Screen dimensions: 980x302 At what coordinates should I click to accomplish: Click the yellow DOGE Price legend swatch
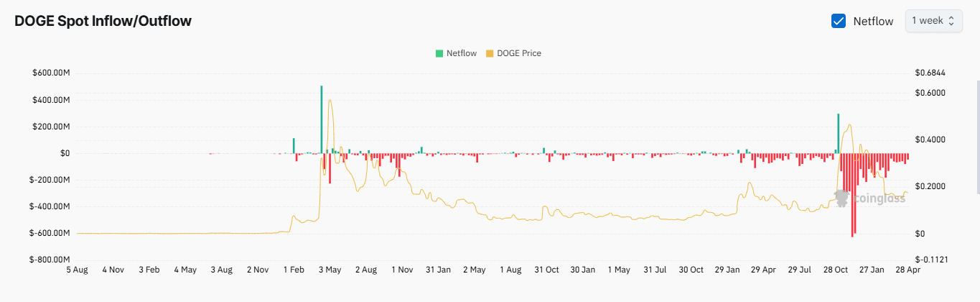click(490, 53)
